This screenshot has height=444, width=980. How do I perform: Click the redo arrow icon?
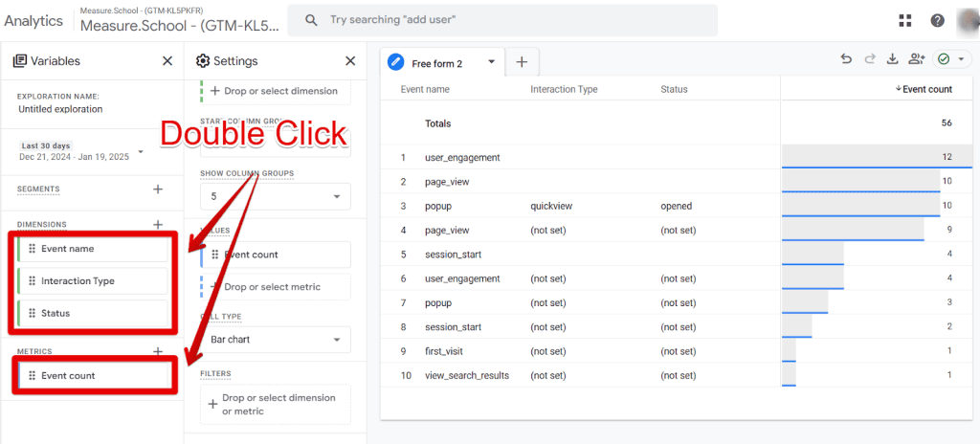tap(869, 58)
